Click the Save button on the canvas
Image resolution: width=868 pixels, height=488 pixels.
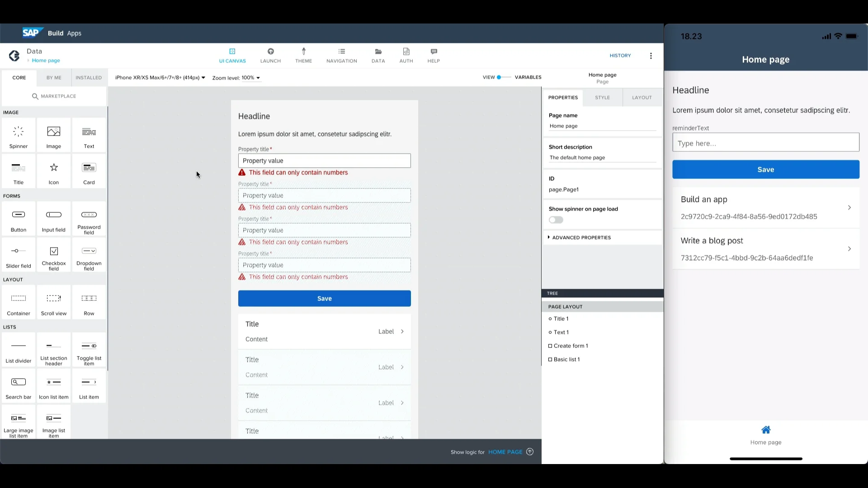click(324, 298)
